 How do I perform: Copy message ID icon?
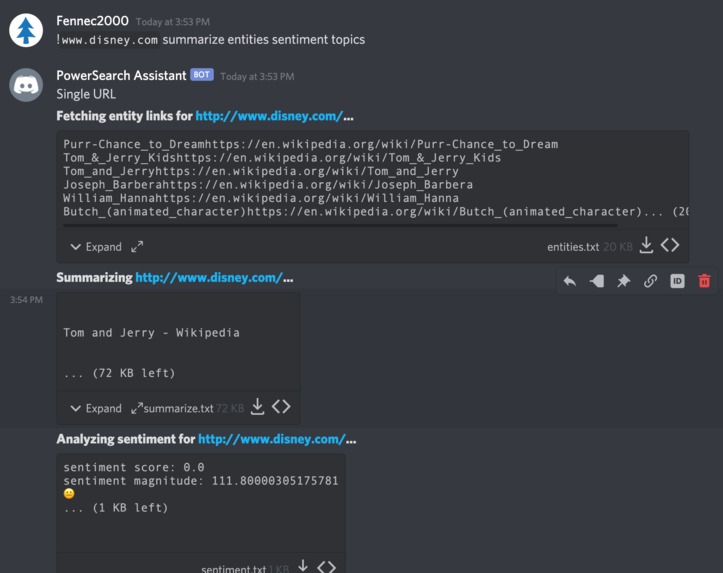(x=677, y=281)
